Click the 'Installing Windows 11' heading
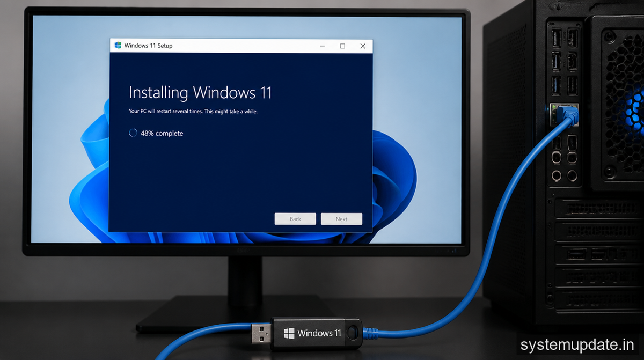The height and width of the screenshot is (360, 644). tap(200, 93)
